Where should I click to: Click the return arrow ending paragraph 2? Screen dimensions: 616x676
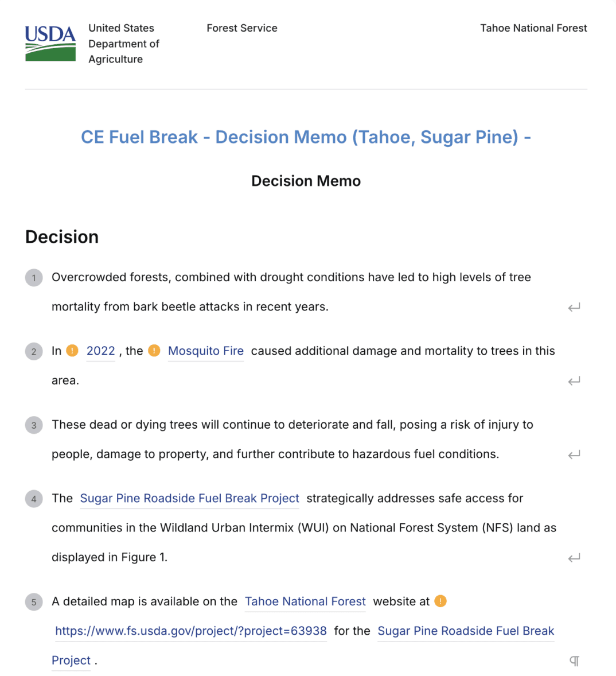pos(574,381)
